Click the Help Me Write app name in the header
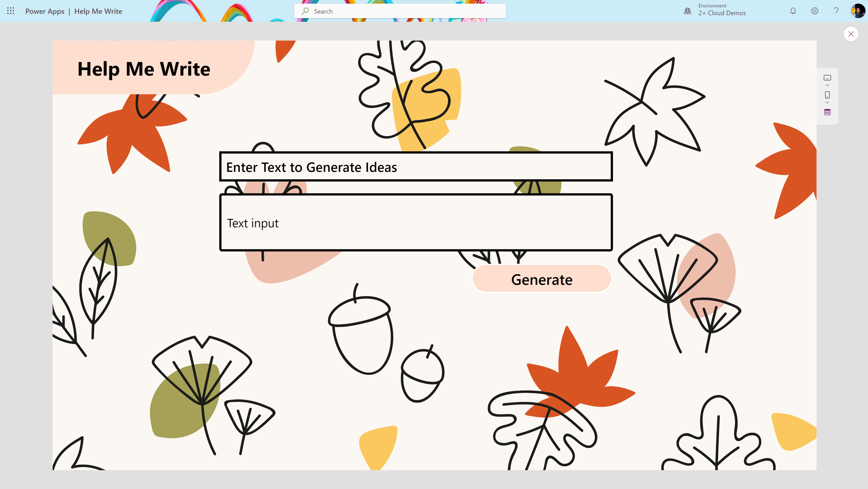 [98, 11]
